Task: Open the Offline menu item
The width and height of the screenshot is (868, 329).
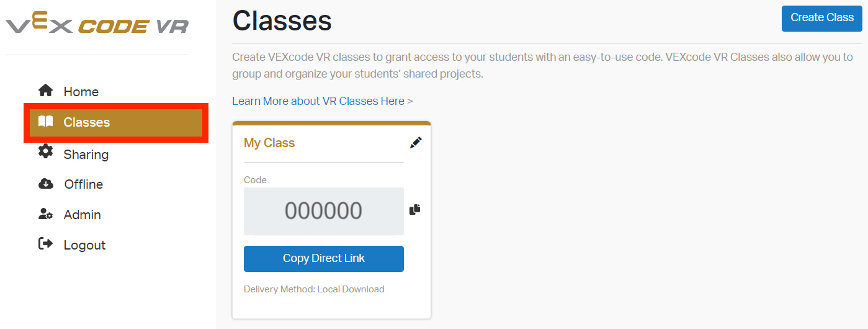Action: [83, 184]
